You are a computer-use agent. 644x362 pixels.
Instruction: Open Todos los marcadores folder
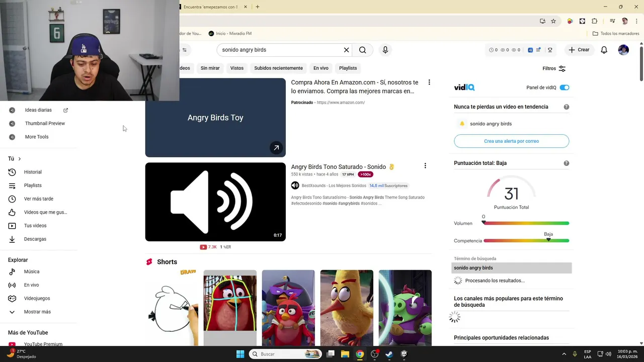coord(616,33)
